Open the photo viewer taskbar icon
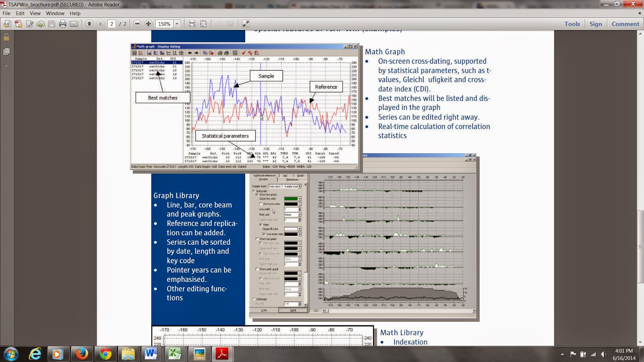This screenshot has height=362, width=644. 199,354
